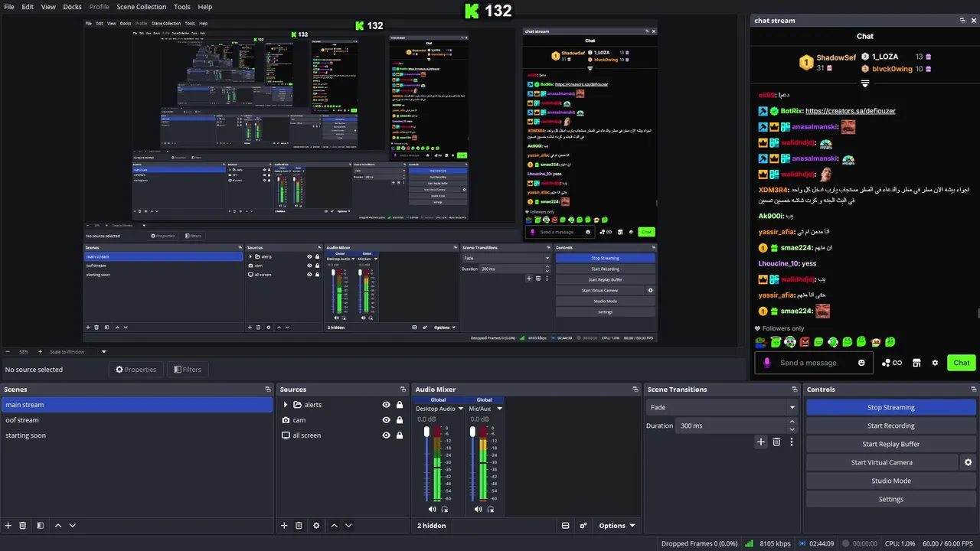Delete the scene transition trash icon
The height and width of the screenshot is (551, 980).
pos(776,442)
